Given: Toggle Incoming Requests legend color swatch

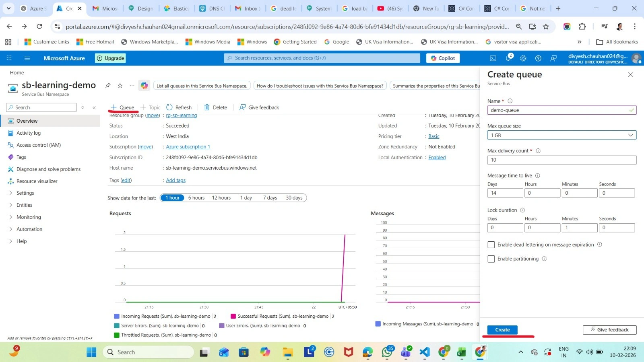Looking at the screenshot, I should 117,317.
